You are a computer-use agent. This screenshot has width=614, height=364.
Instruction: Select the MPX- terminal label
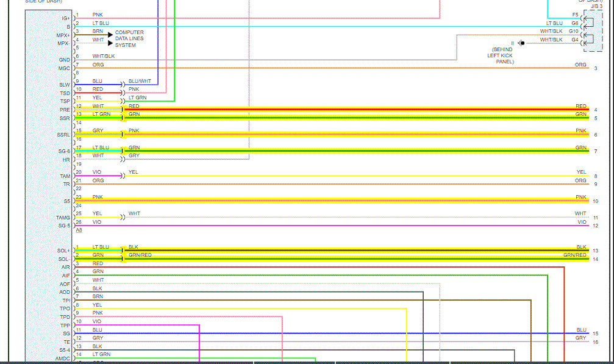click(63, 43)
